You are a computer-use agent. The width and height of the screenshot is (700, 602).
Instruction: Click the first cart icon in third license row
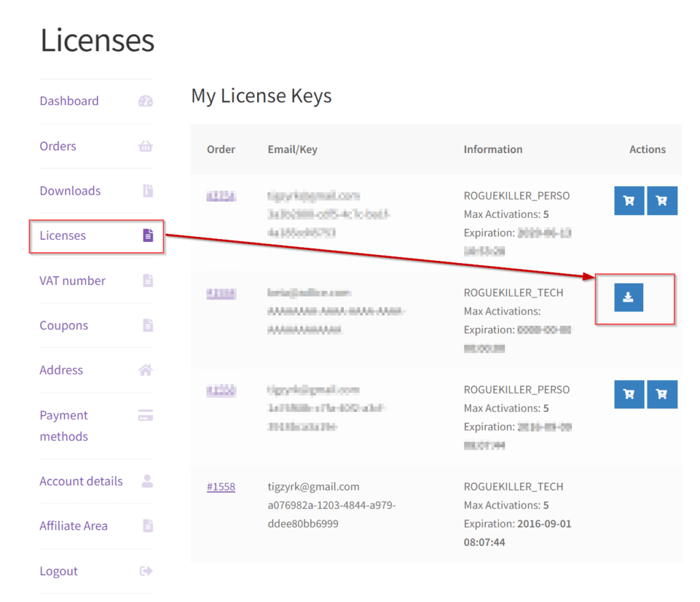pos(629,394)
